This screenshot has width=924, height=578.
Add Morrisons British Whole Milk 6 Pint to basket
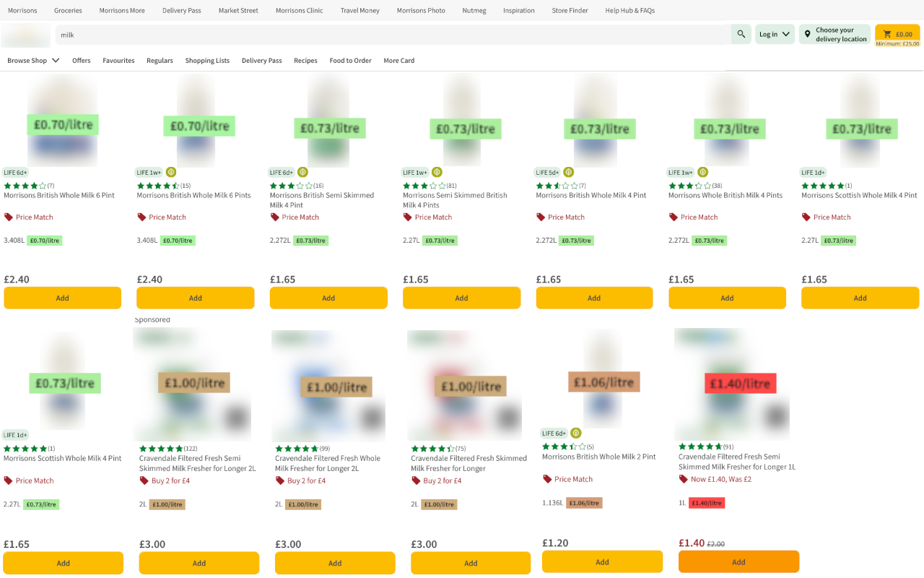click(62, 298)
